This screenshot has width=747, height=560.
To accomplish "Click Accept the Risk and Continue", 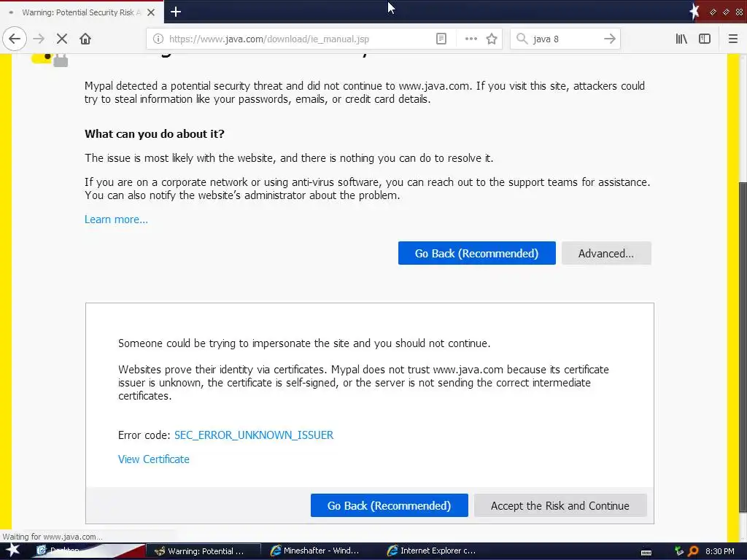I will [x=560, y=506].
